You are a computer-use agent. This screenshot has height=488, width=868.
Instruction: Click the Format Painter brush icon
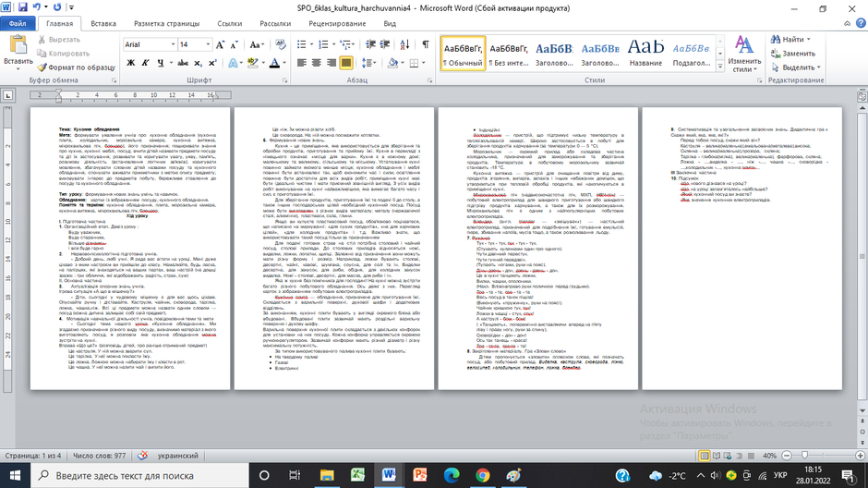point(42,67)
